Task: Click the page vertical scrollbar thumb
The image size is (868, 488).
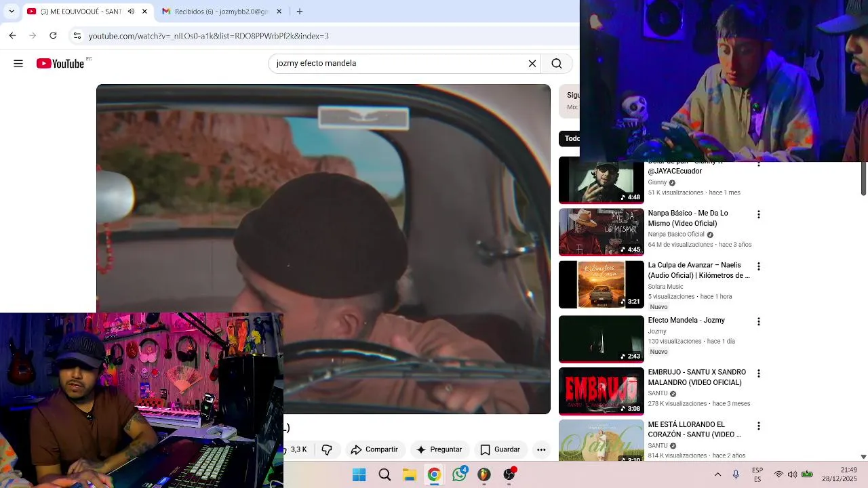Action: (863, 179)
